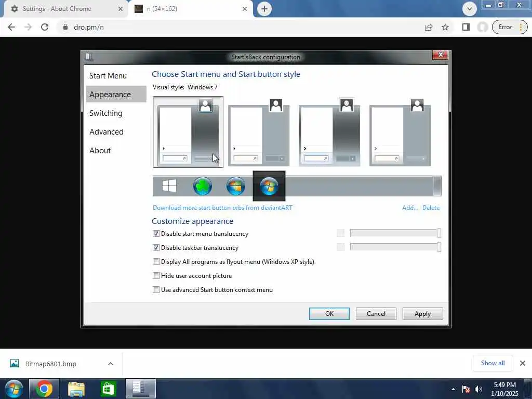Click the OK button

coord(329,313)
